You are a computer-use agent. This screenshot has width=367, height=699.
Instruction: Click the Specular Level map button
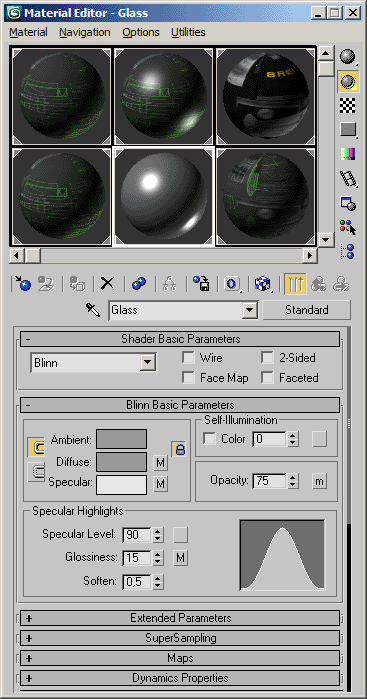tap(181, 534)
